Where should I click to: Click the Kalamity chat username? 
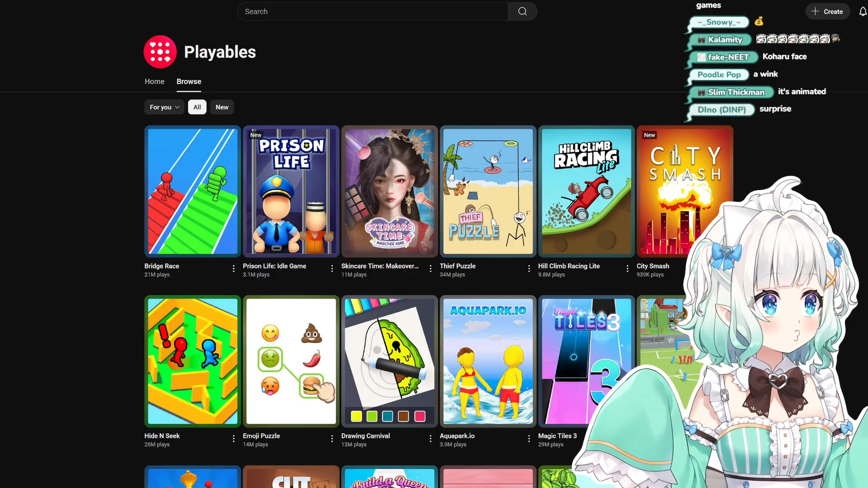click(725, 40)
